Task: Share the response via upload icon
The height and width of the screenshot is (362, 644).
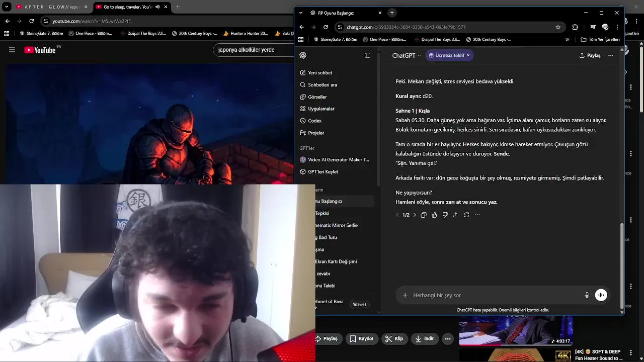Action: pos(456,215)
